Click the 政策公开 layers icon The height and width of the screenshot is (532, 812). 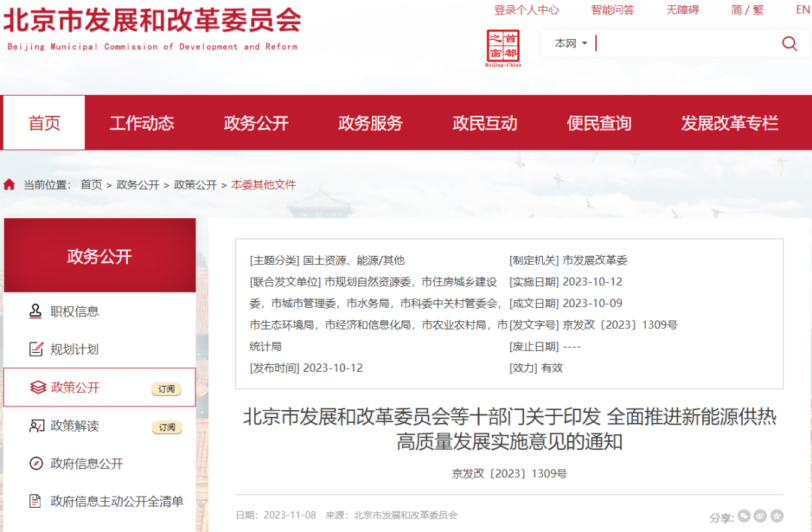coord(39,386)
